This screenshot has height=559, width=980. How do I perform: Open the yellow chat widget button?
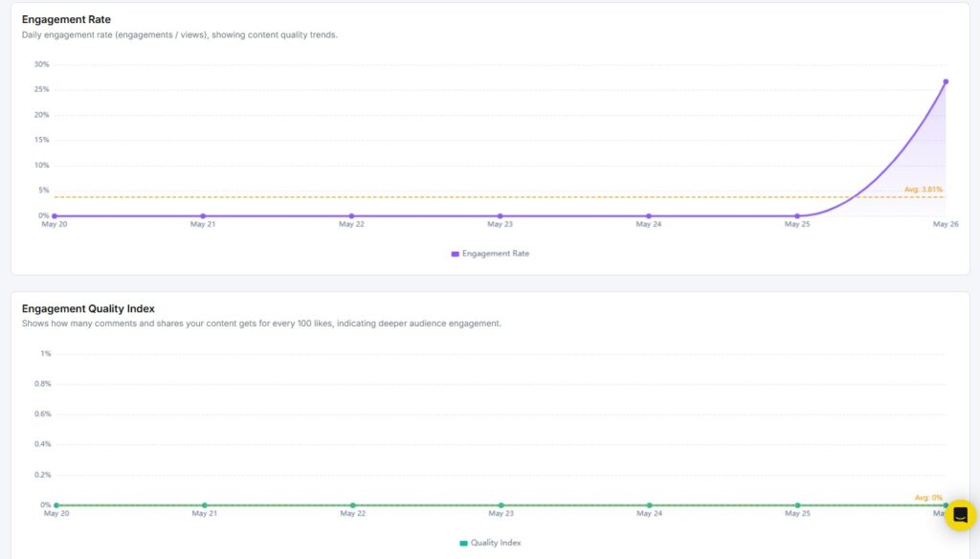(961, 515)
